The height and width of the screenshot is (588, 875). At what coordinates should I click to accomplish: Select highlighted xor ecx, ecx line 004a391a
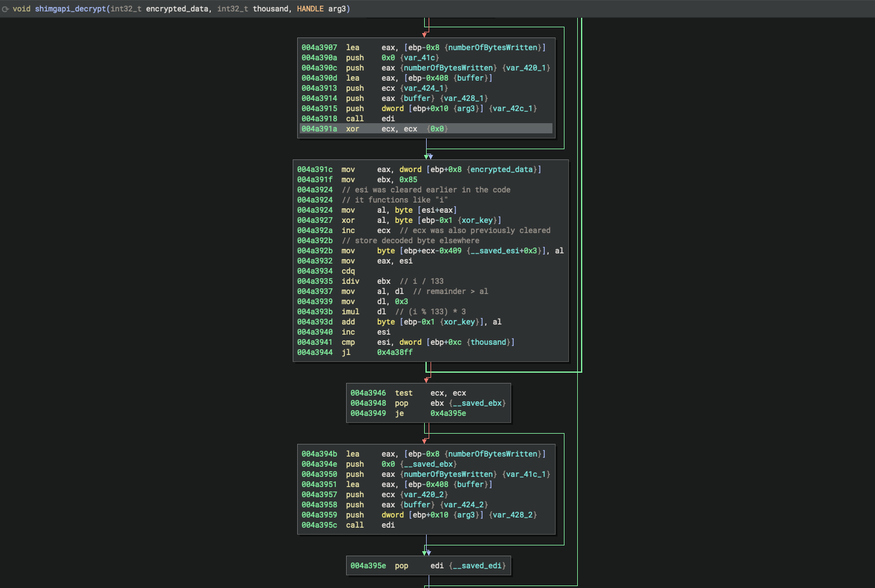426,129
